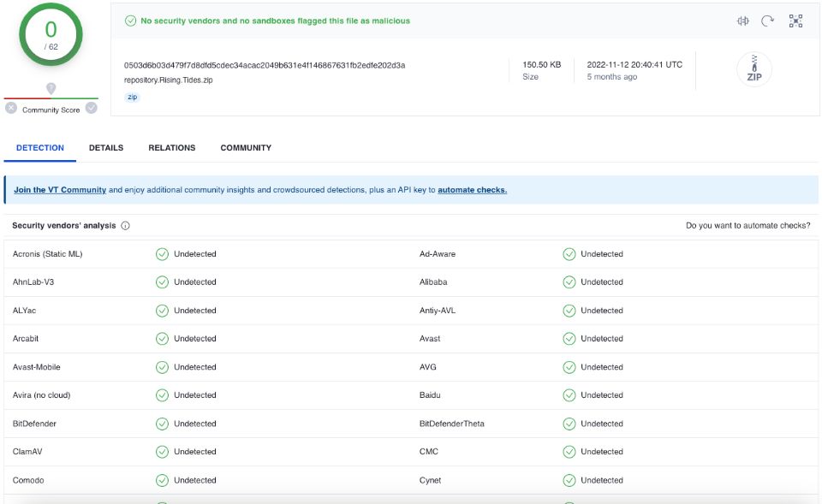This screenshot has width=822, height=504.
Task: Click the check icon for Alibaba
Action: (x=569, y=282)
